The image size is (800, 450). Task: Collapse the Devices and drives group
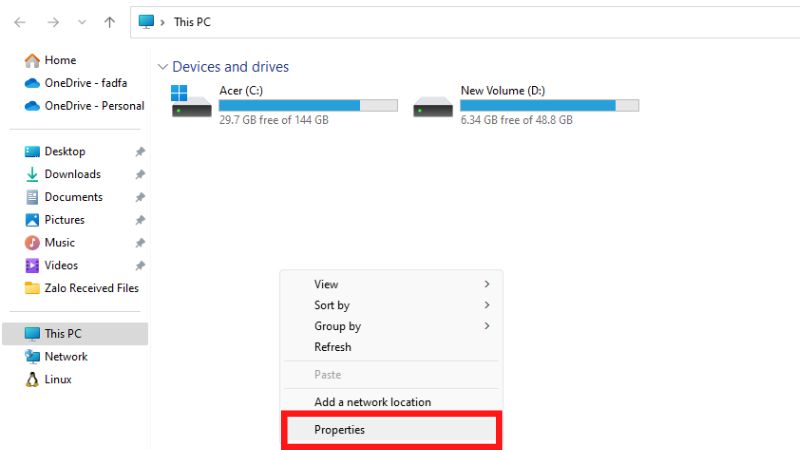pos(163,67)
